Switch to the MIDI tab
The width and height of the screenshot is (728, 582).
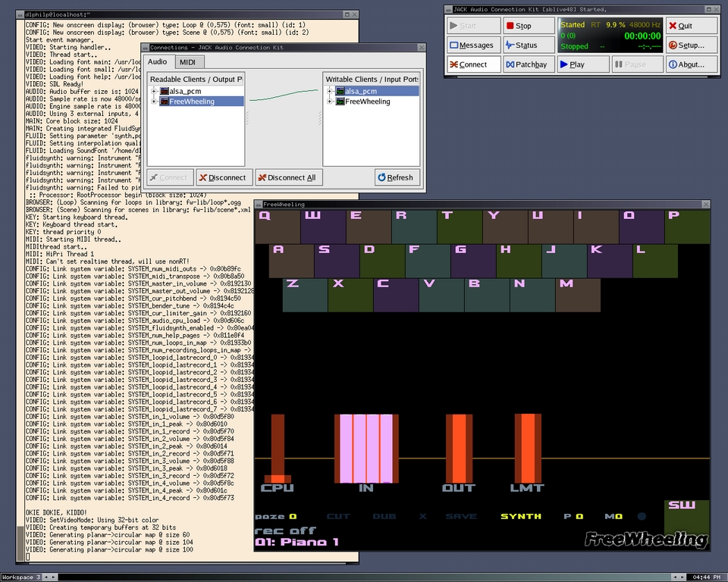click(187, 62)
